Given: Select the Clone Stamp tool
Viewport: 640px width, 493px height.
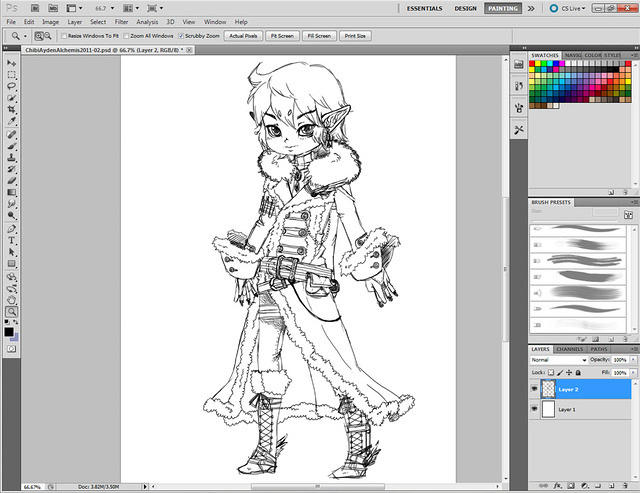Looking at the screenshot, I should click(11, 158).
